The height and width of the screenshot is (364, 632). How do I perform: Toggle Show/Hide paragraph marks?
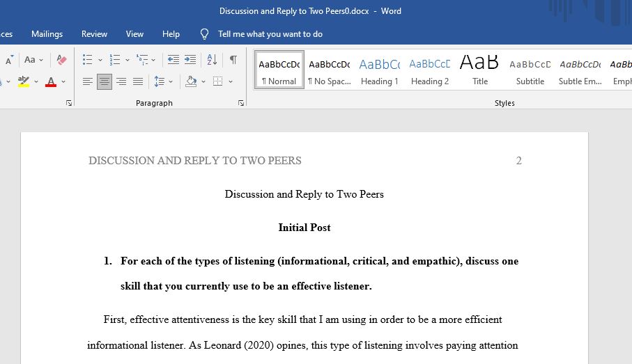click(233, 60)
